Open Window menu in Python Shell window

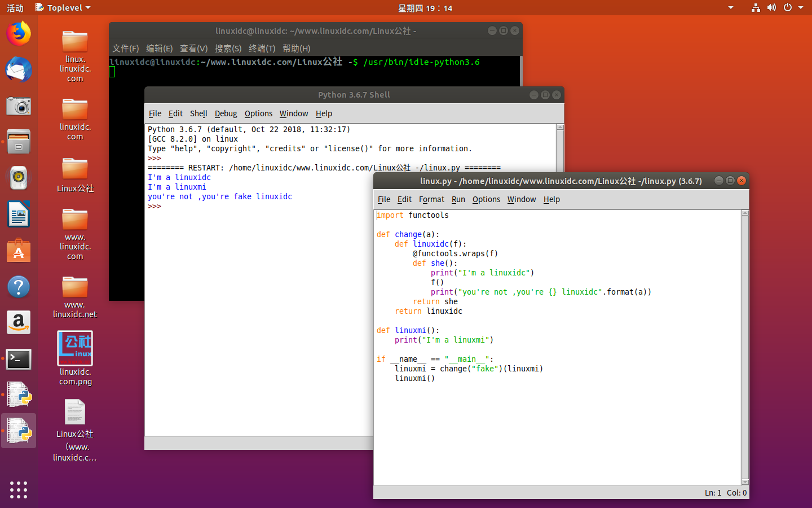coord(294,113)
